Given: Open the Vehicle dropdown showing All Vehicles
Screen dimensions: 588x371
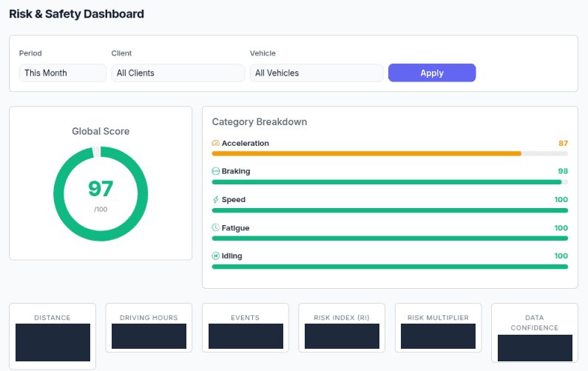Looking at the screenshot, I should point(317,73).
